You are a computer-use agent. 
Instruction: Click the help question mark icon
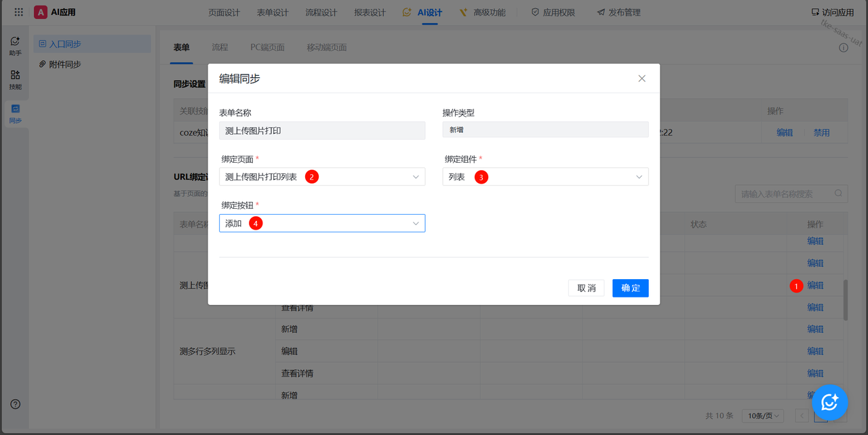tap(15, 404)
